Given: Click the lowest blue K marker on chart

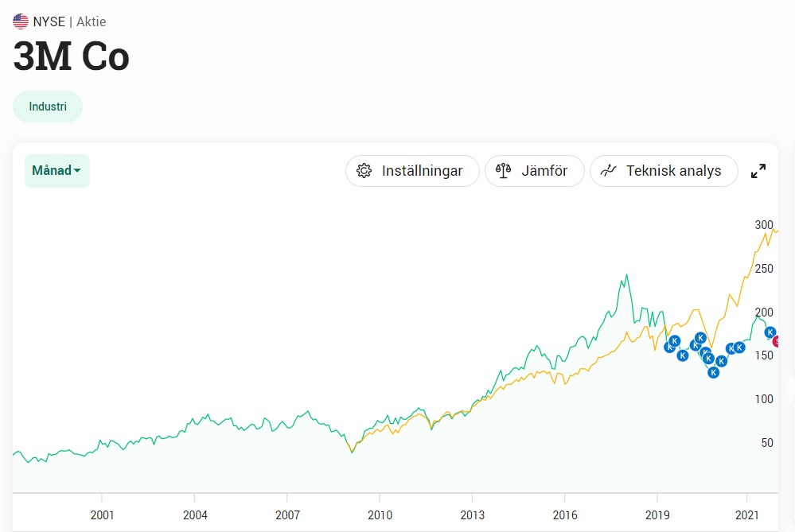Looking at the screenshot, I should 713,372.
